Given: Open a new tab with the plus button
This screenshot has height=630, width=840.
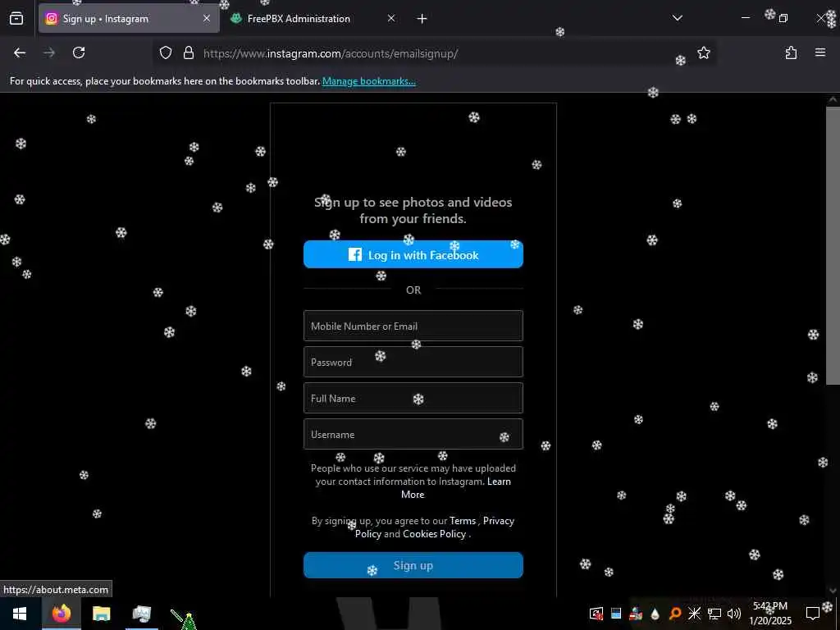Looking at the screenshot, I should [x=422, y=19].
